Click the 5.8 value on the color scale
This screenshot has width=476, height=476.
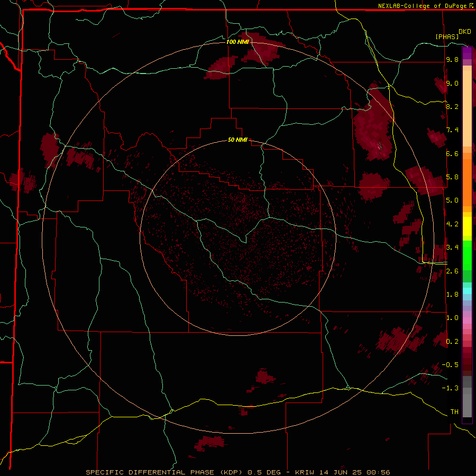452,177
